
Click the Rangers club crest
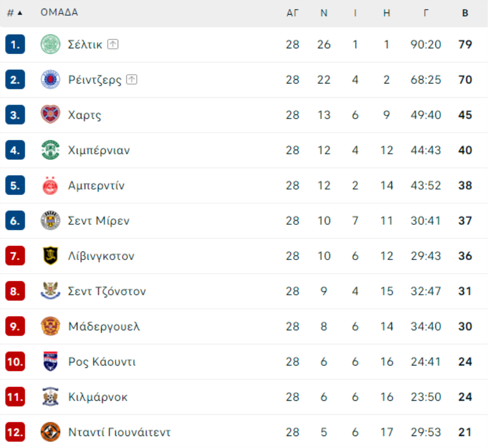[50, 80]
